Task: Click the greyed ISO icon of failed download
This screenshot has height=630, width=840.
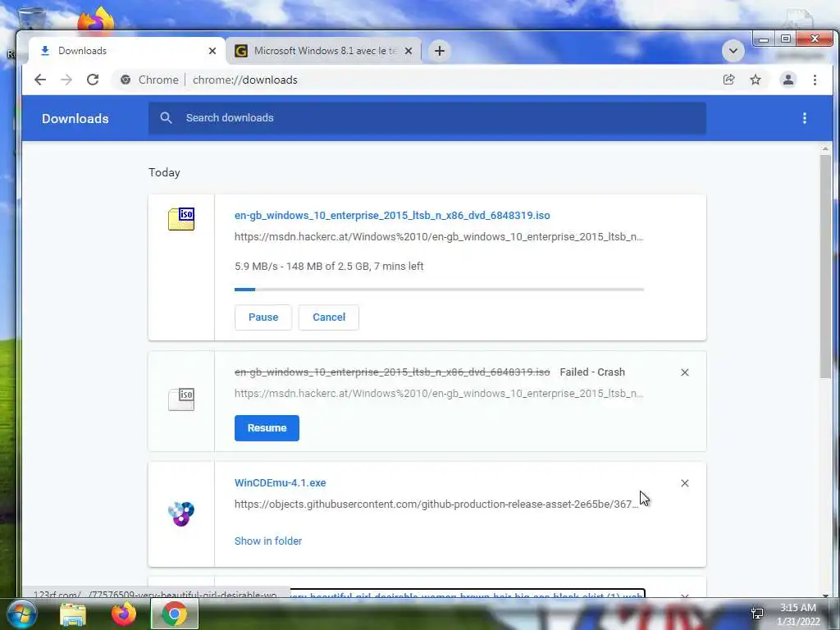Action: click(x=181, y=399)
